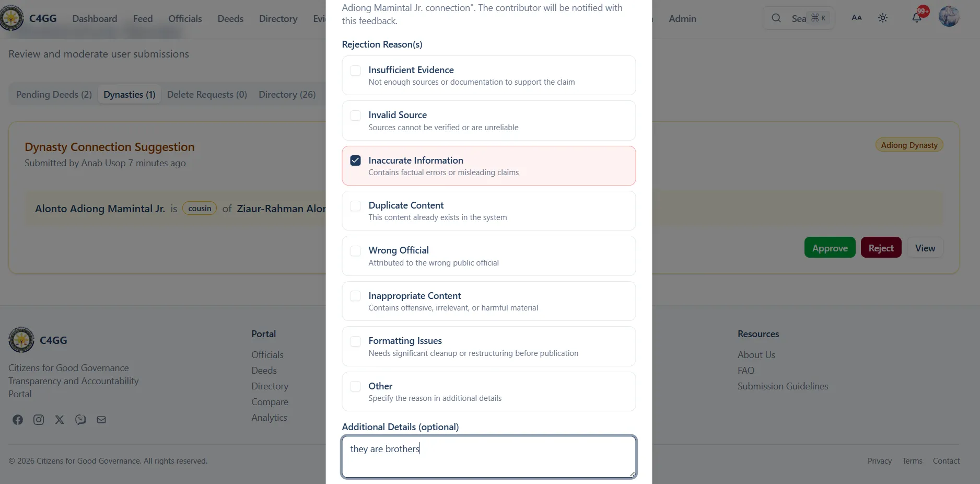The width and height of the screenshot is (980, 484).
Task: Open the Facebook social icon in footer
Action: point(18,420)
